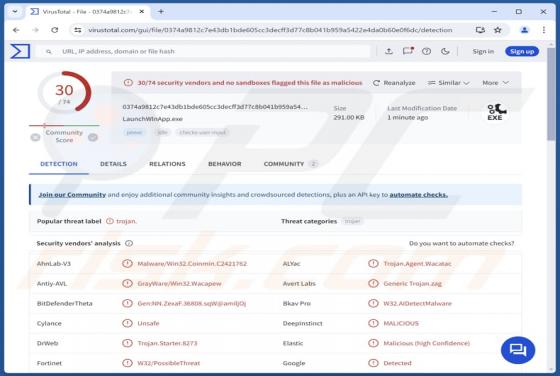Click the alert icon next to trojan label
This screenshot has width=560, height=376.
tap(110, 221)
